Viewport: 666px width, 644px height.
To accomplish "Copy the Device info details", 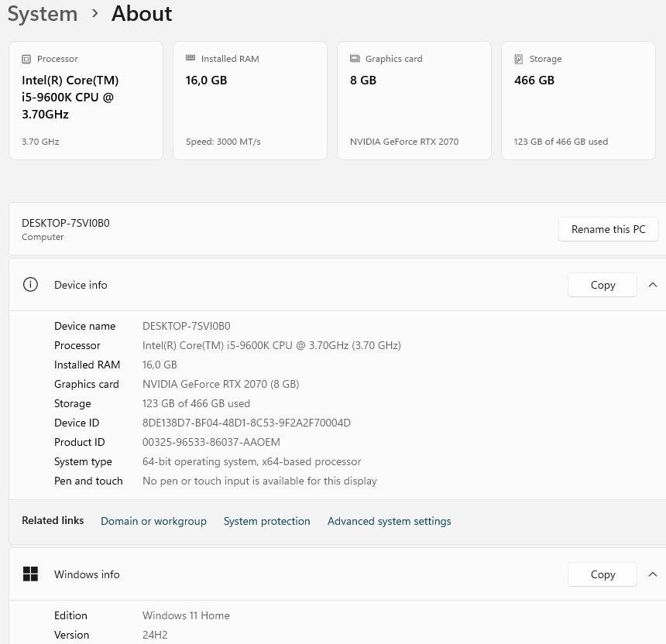I will point(602,285).
